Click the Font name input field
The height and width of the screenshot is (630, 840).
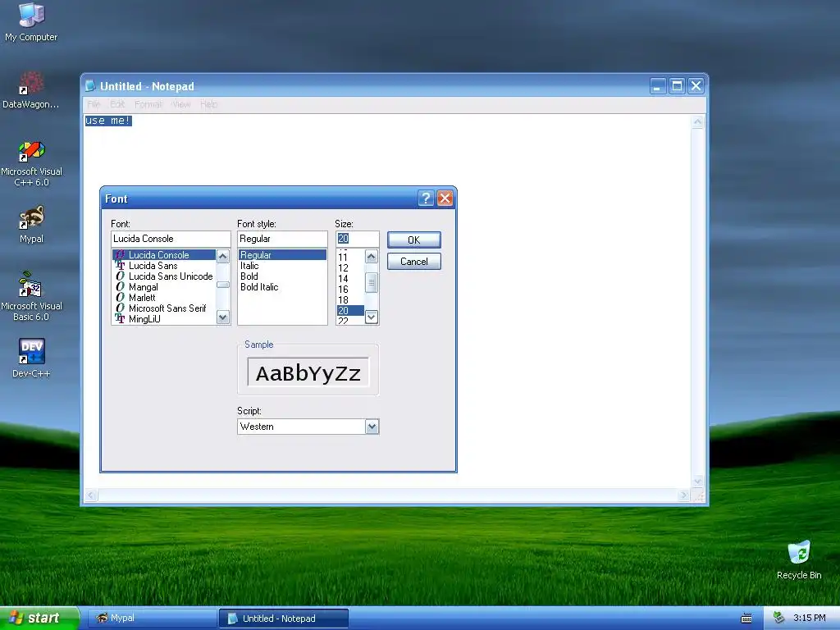171,239
